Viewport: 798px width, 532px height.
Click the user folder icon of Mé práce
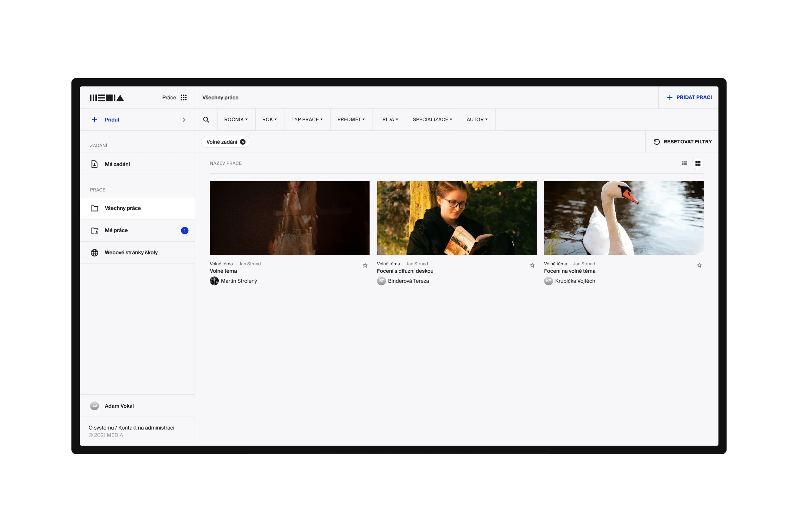tap(94, 230)
